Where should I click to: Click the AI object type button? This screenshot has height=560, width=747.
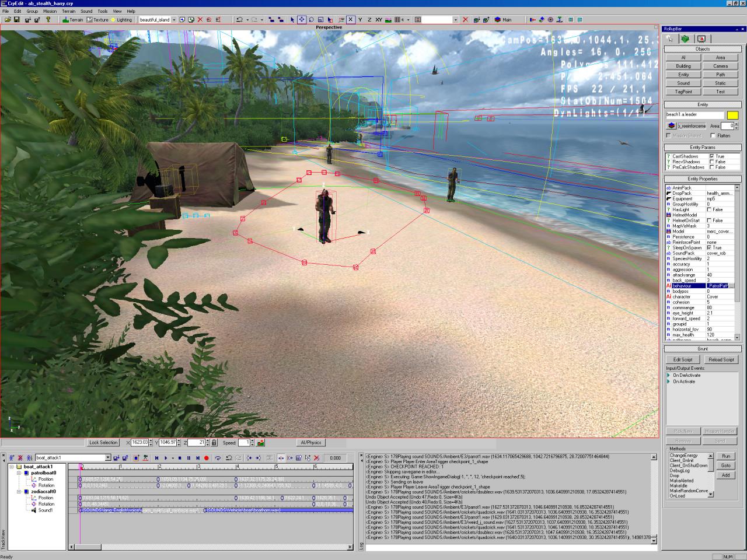tap(683, 58)
